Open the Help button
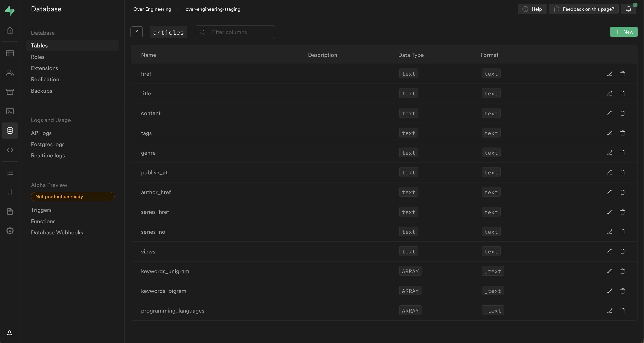 [532, 9]
